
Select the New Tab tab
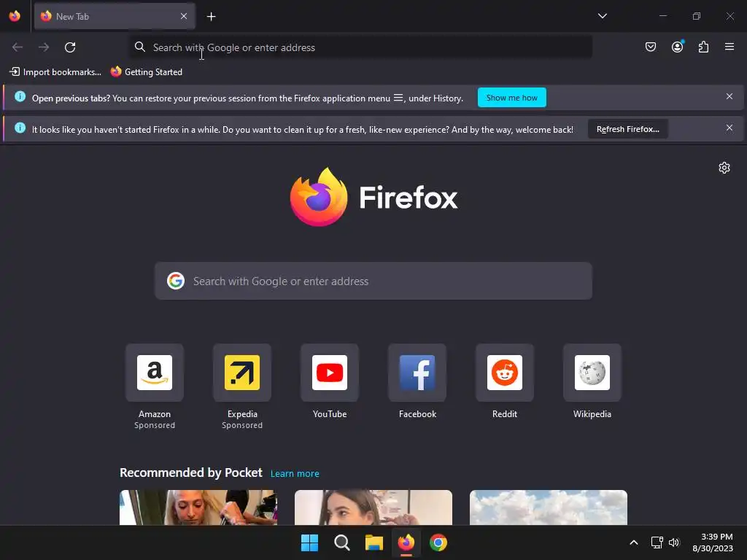pos(115,16)
